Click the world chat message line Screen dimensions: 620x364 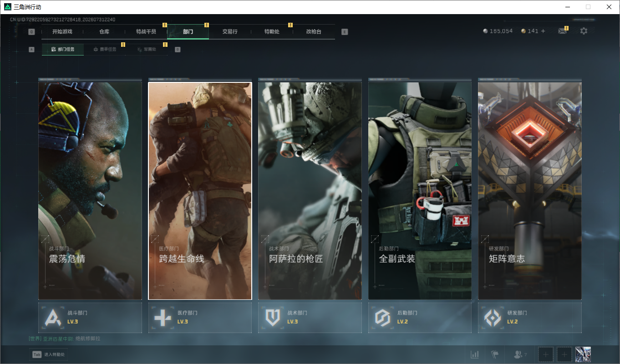(64, 339)
